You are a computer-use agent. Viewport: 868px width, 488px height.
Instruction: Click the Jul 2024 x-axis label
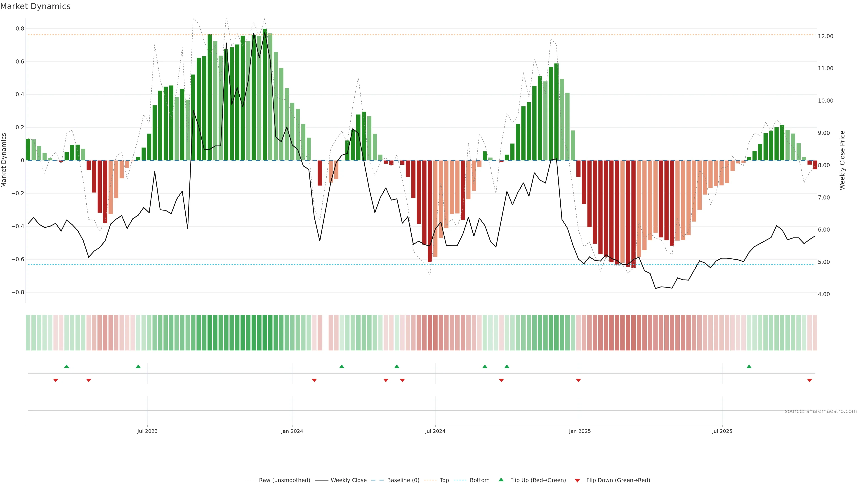click(435, 431)
